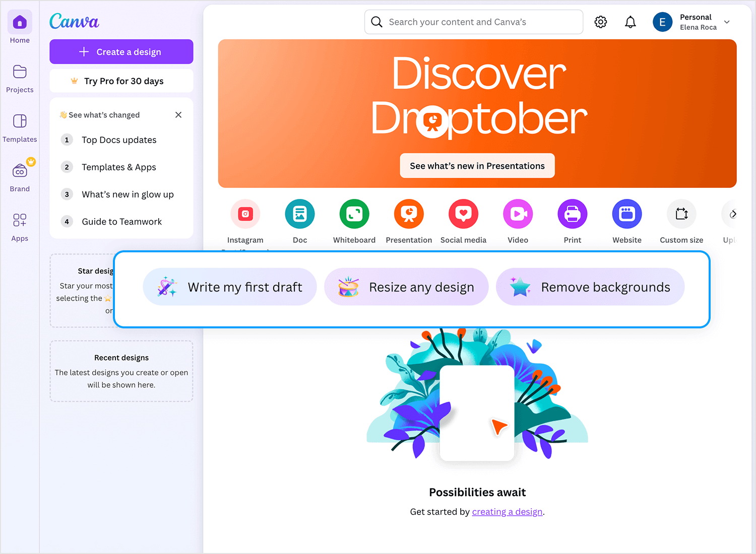The height and width of the screenshot is (554, 756).
Task: Click the empty design illustration
Action: (477, 395)
